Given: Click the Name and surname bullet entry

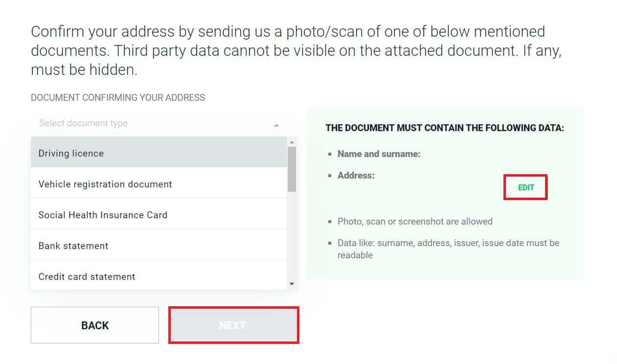Looking at the screenshot, I should tap(379, 154).
